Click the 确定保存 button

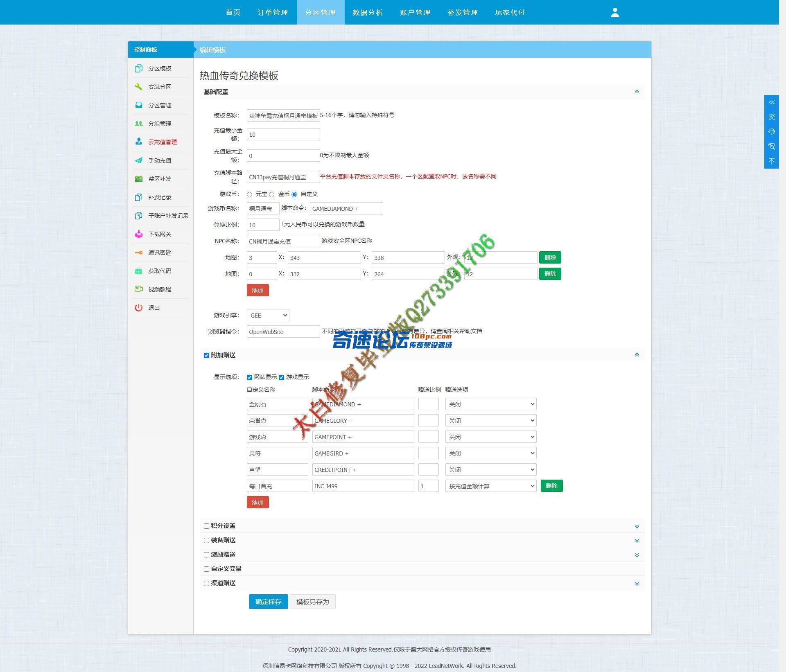[x=268, y=602]
